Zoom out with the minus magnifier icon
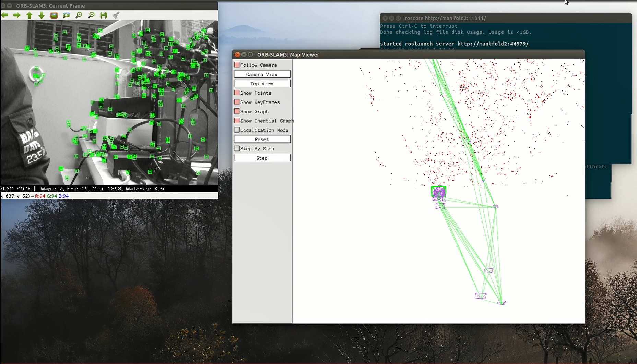 pos(91,15)
